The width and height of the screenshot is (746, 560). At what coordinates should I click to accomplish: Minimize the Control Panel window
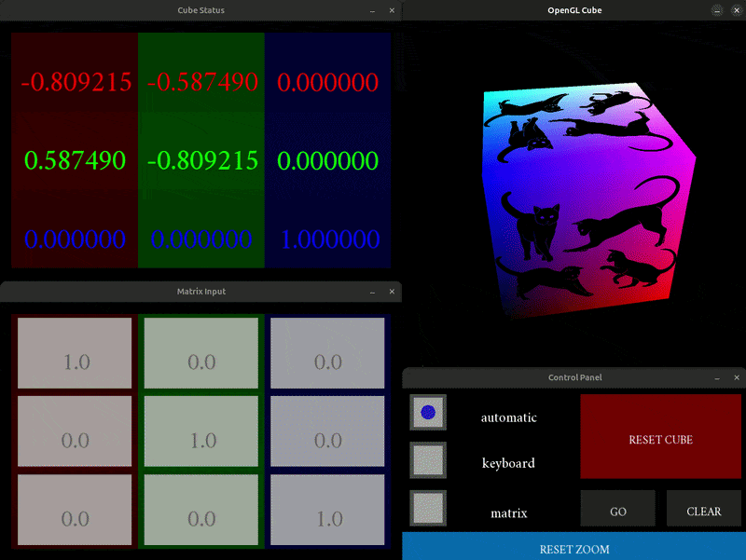(x=717, y=377)
